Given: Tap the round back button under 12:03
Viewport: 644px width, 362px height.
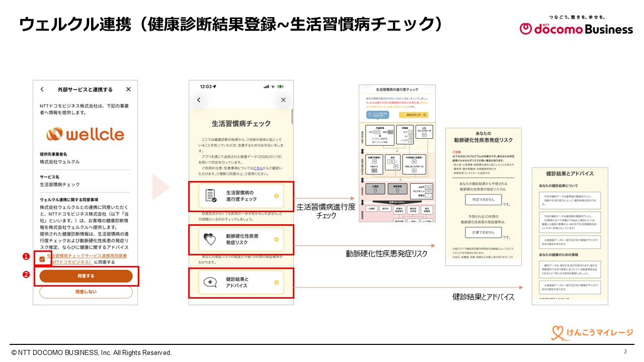Looking at the screenshot, I should [x=199, y=100].
